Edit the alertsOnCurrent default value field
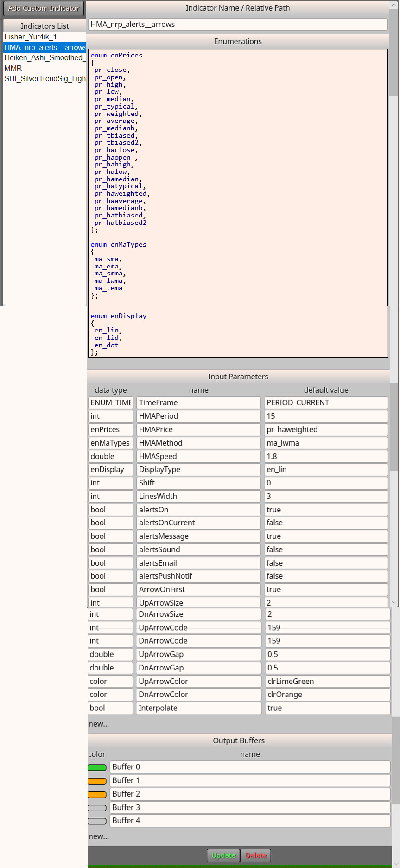Image resolution: width=400 pixels, height=868 pixels. point(326,523)
